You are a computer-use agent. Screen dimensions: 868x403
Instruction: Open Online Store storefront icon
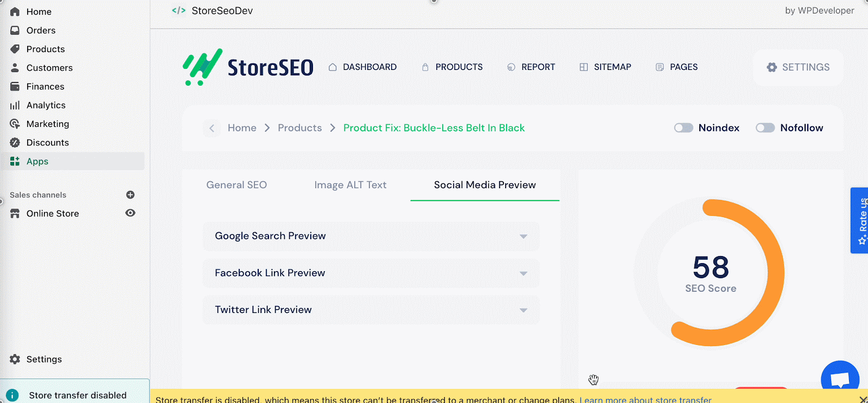[15, 214]
